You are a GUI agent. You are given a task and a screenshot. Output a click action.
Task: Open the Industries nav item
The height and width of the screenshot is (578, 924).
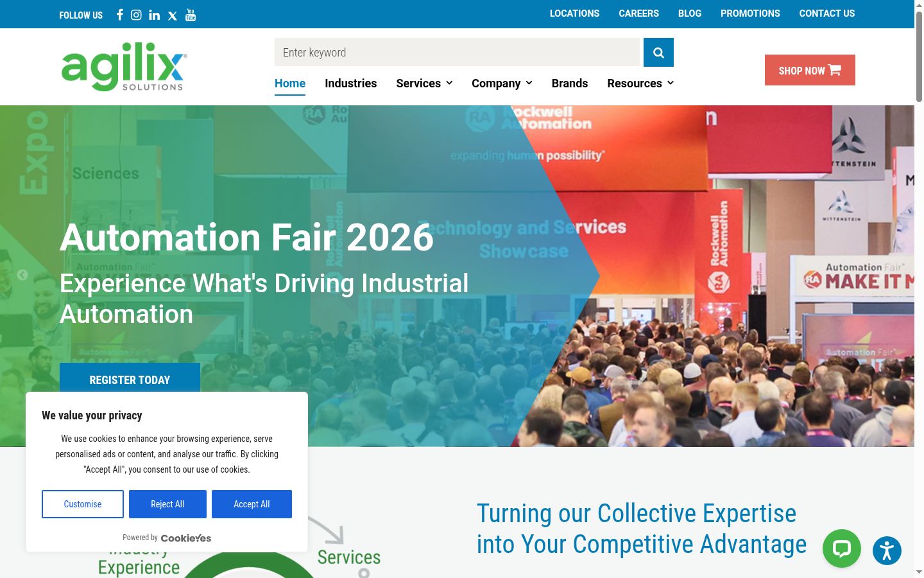tap(351, 83)
